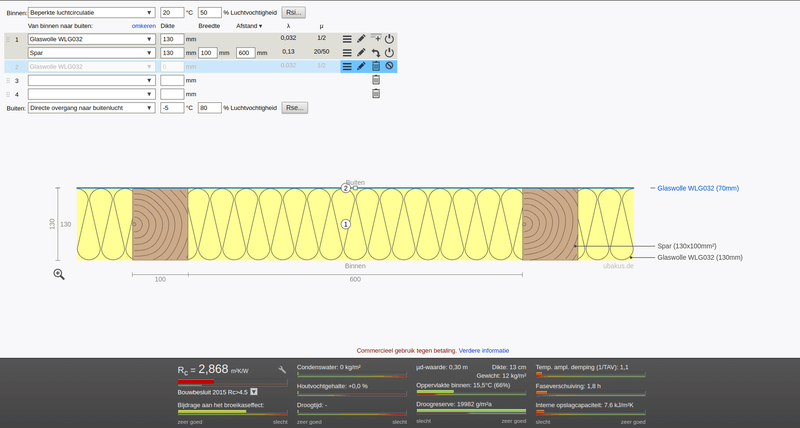
Task: Open the menu icon for Glaswolle layer 1
Action: (x=347, y=39)
